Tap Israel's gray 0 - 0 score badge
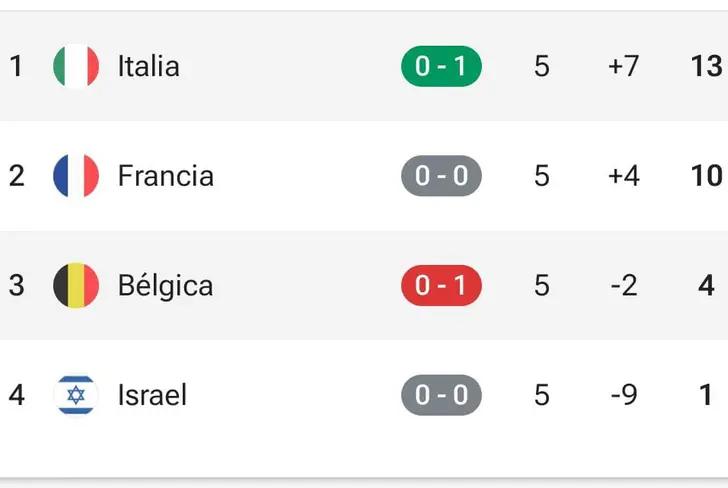The image size is (728, 488). pyautogui.click(x=441, y=395)
